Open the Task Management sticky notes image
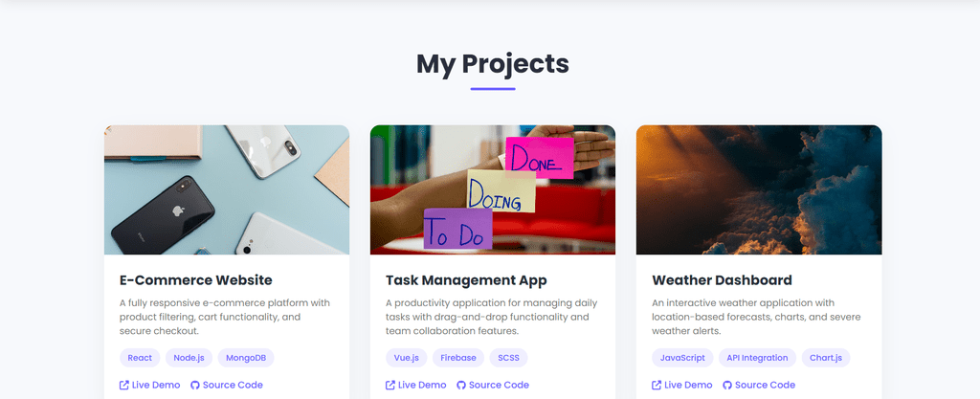 coord(493,189)
